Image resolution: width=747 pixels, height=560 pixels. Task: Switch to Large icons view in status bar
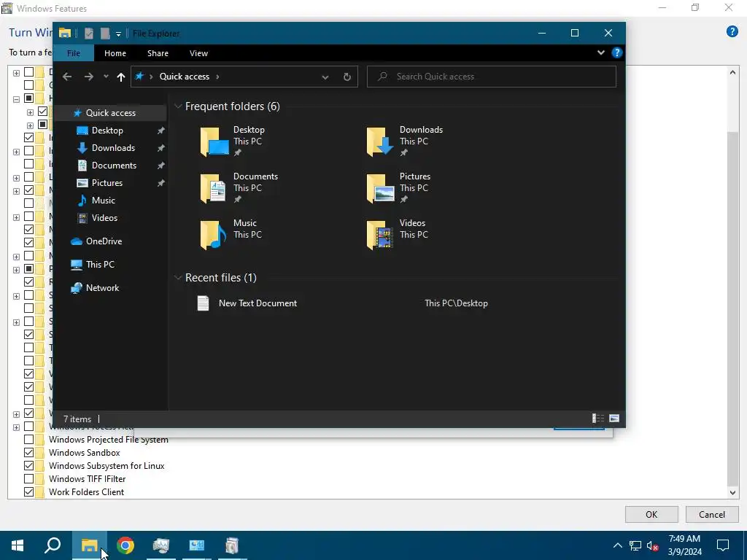point(614,419)
